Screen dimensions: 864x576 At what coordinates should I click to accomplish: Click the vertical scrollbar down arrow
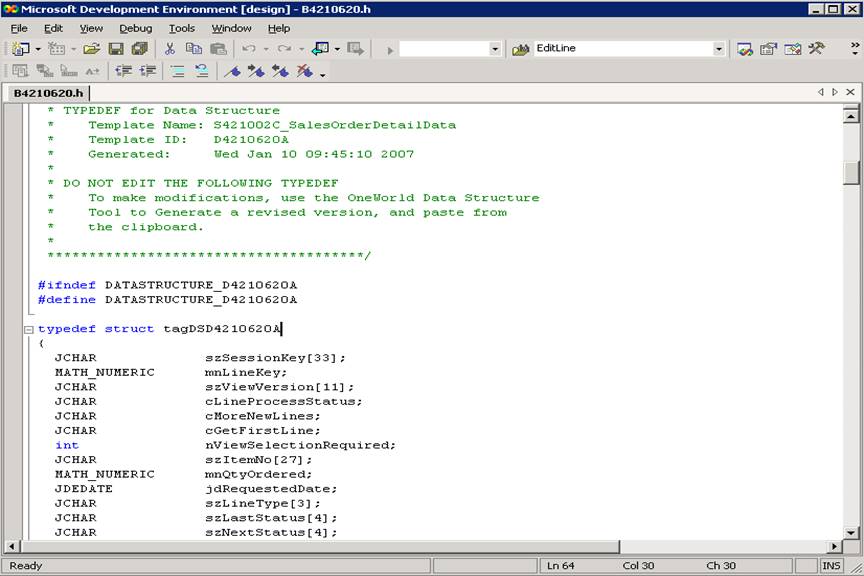851,532
